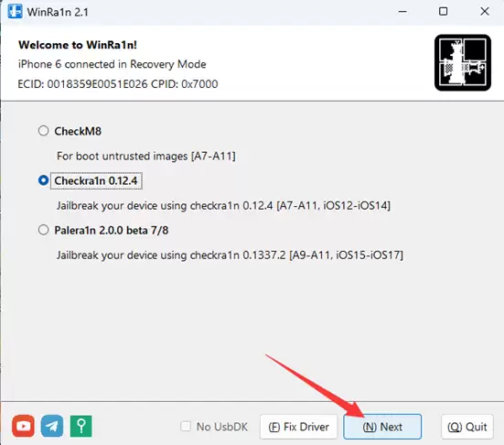This screenshot has width=504, height=445.
Task: Close the WinRa1n 2.1 window
Action: click(485, 12)
